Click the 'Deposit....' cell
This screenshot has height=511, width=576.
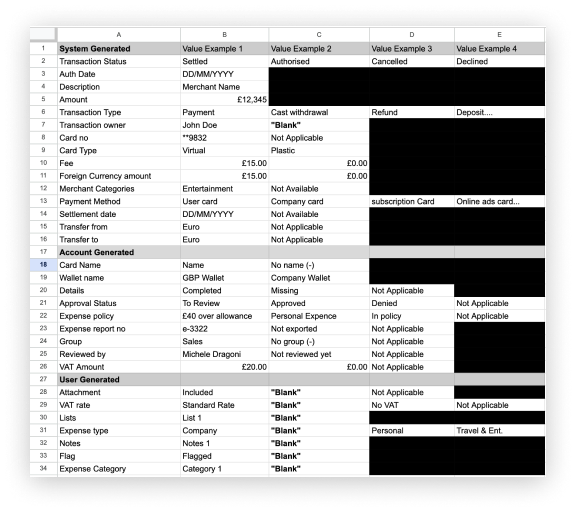pyautogui.click(x=500, y=112)
